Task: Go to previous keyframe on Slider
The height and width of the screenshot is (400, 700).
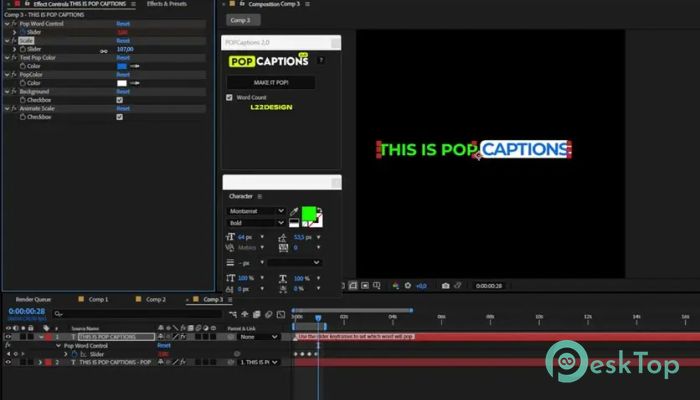Action: click(x=8, y=354)
